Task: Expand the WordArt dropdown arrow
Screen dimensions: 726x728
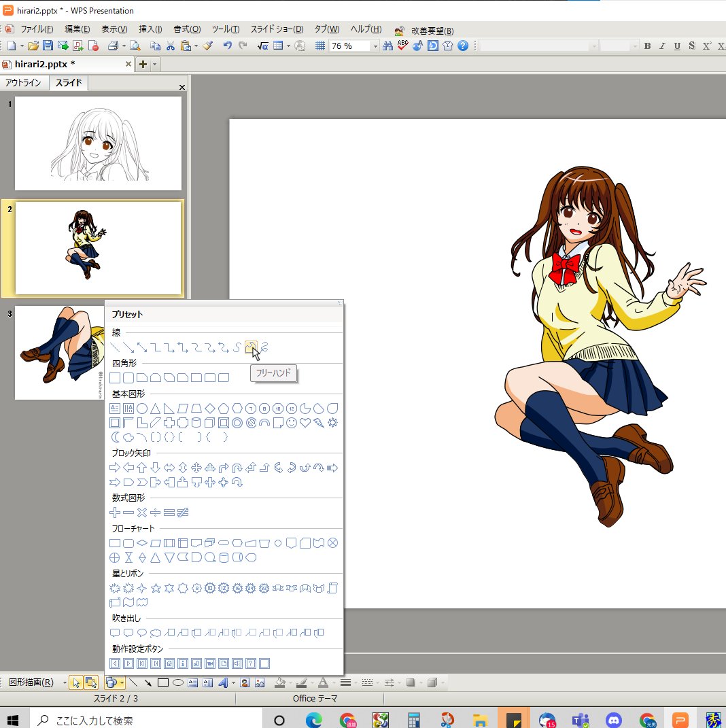Action: tap(233, 682)
